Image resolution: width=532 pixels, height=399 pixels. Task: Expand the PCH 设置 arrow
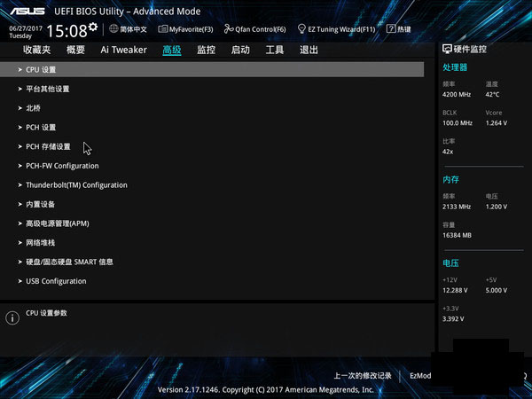pyautogui.click(x=20, y=127)
